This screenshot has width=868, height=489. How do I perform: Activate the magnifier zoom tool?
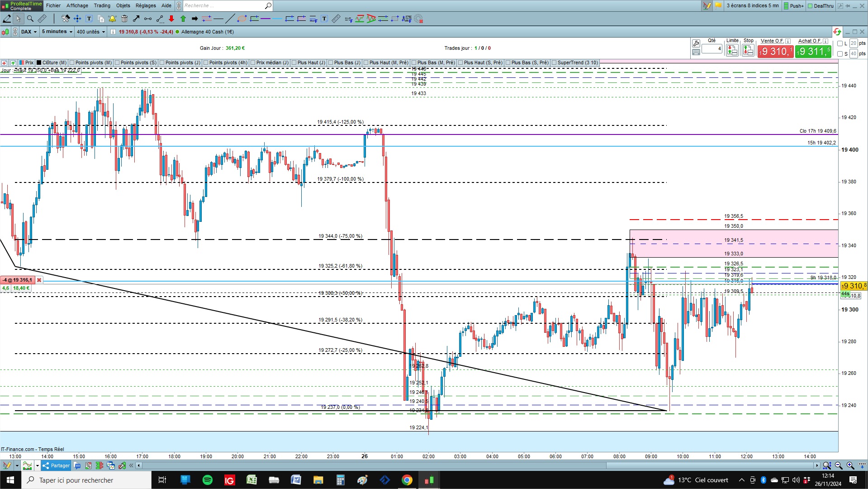pyautogui.click(x=30, y=19)
